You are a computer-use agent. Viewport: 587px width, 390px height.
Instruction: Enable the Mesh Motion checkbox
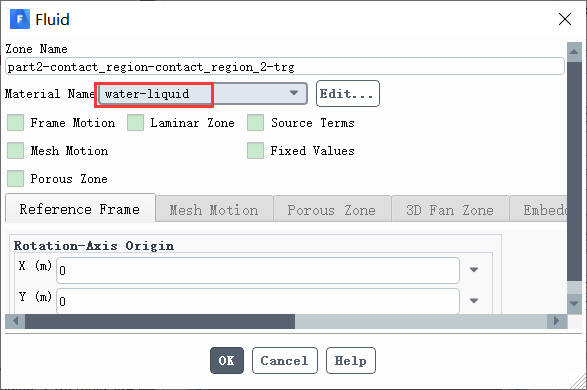click(x=16, y=150)
